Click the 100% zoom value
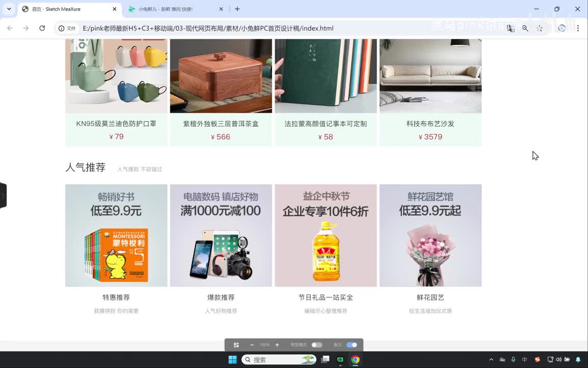 point(264,344)
